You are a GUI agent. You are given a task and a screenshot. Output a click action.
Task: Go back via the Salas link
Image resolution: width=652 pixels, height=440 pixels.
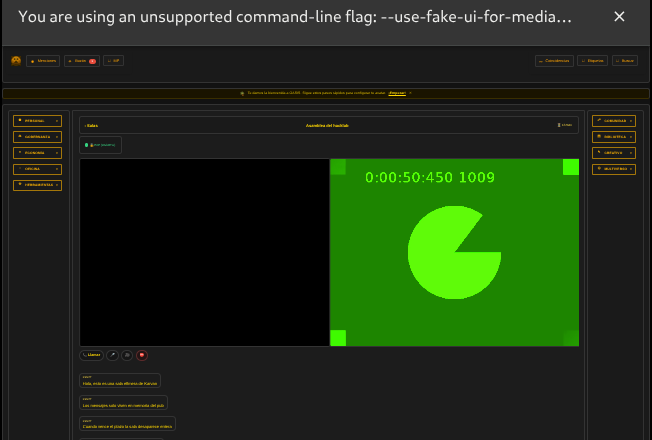point(91,126)
